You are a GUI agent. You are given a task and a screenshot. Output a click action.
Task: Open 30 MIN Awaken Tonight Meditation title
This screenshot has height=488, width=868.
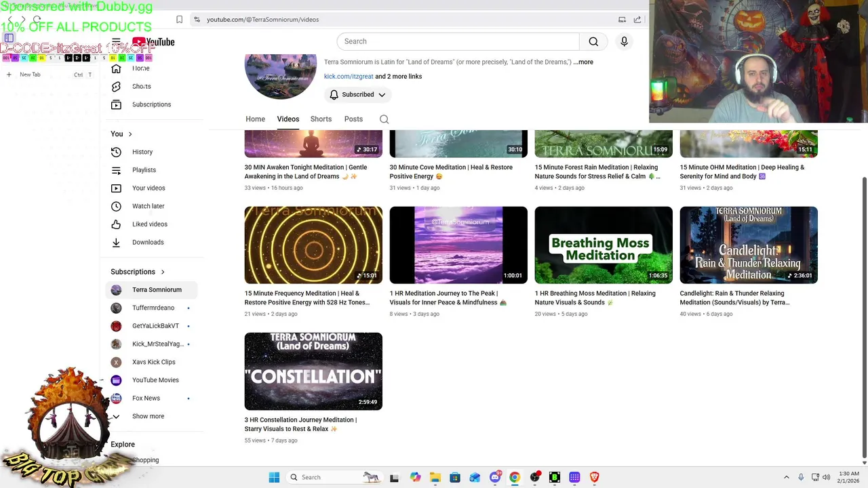click(306, 171)
